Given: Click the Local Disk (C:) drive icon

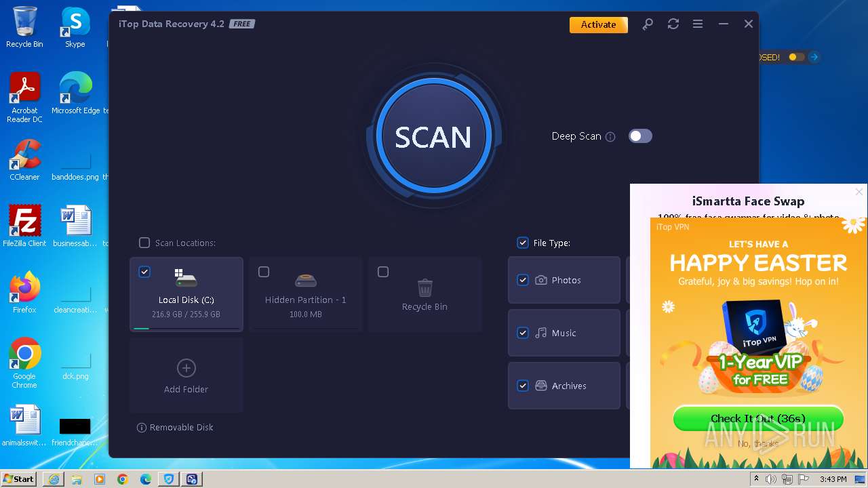Looking at the screenshot, I should pyautogui.click(x=185, y=277).
